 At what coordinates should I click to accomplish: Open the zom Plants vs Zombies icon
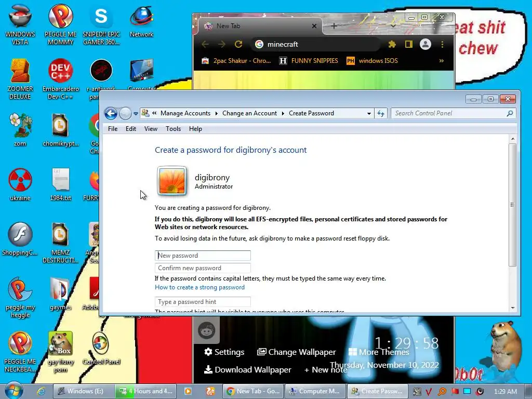20,129
